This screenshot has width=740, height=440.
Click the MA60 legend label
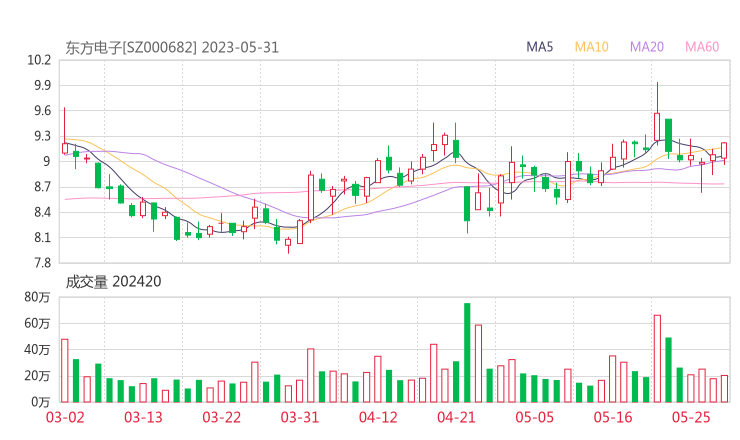pyautogui.click(x=702, y=47)
